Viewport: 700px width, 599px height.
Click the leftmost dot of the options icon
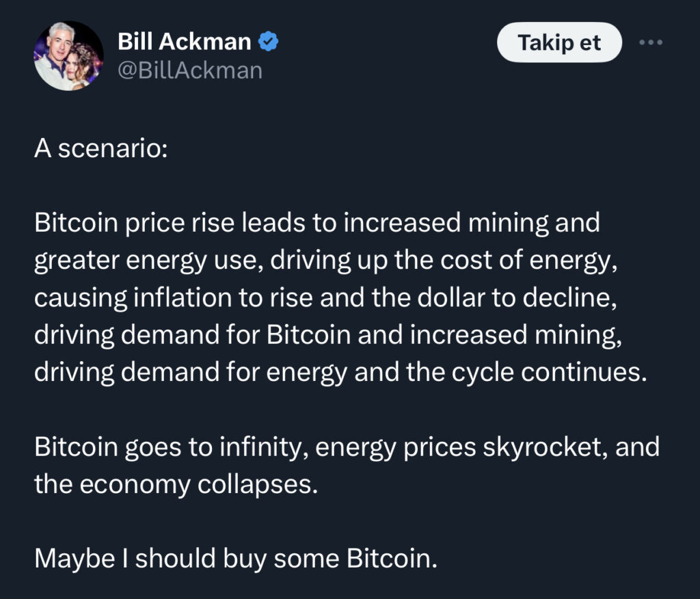[641, 42]
